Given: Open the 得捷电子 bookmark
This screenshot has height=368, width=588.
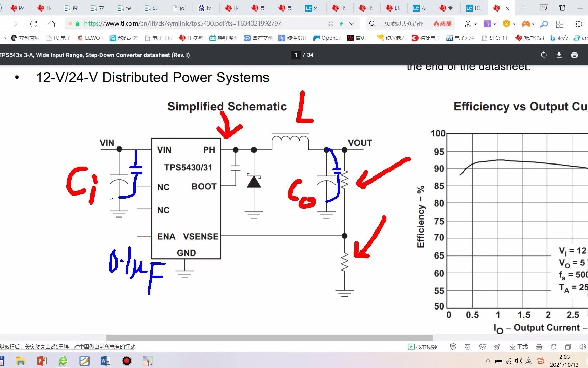Looking at the screenshot, I should click(x=426, y=38).
